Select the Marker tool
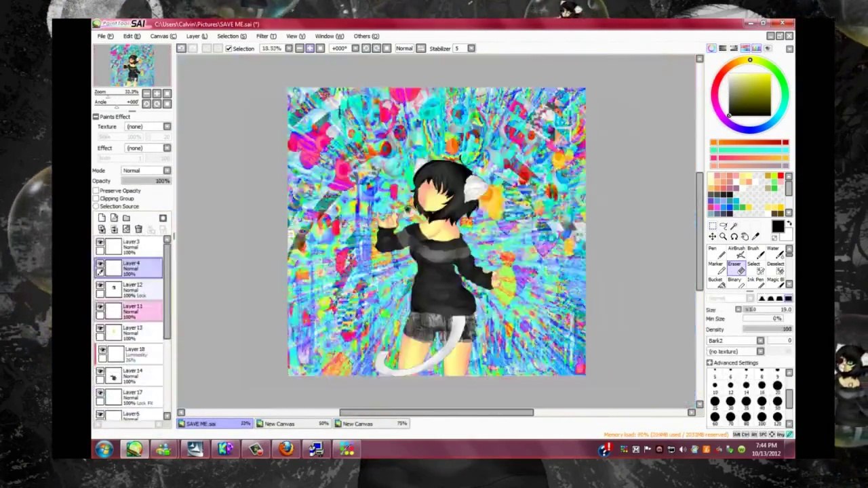The image size is (868, 488). [x=715, y=267]
